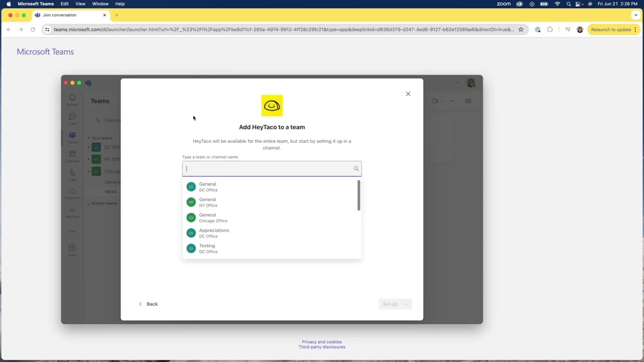644x362 pixels.
Task: Select Appreciations channel of DC Office
Action: pyautogui.click(x=272, y=233)
